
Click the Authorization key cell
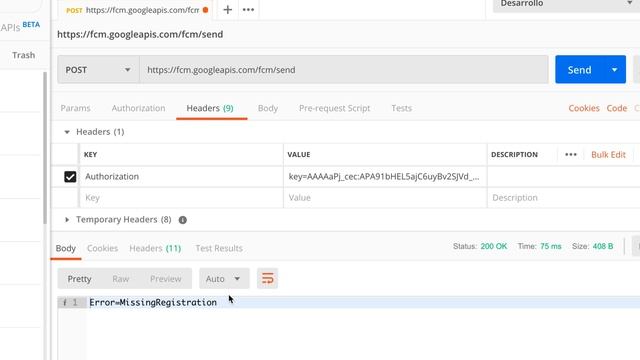181,177
